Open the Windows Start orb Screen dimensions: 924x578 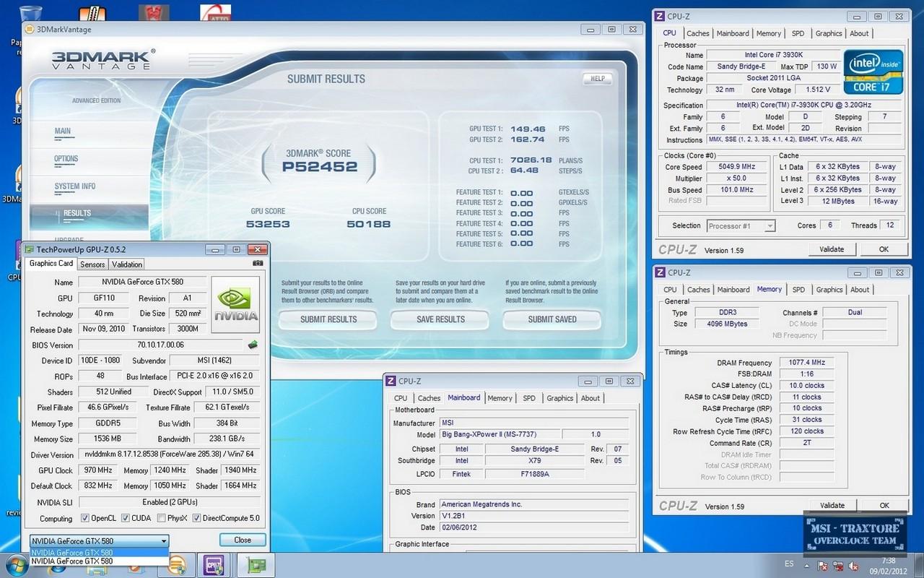pyautogui.click(x=16, y=565)
